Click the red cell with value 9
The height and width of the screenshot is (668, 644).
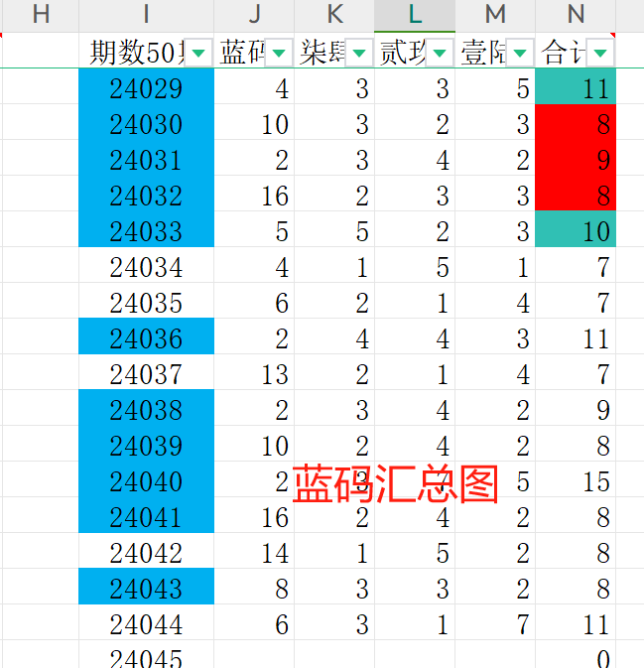[x=576, y=158]
